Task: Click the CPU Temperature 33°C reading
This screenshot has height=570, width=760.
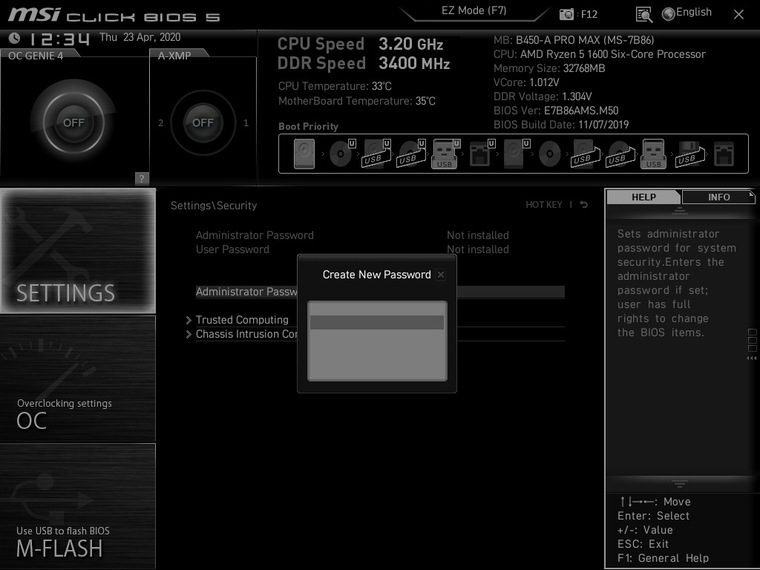Action: pos(334,86)
